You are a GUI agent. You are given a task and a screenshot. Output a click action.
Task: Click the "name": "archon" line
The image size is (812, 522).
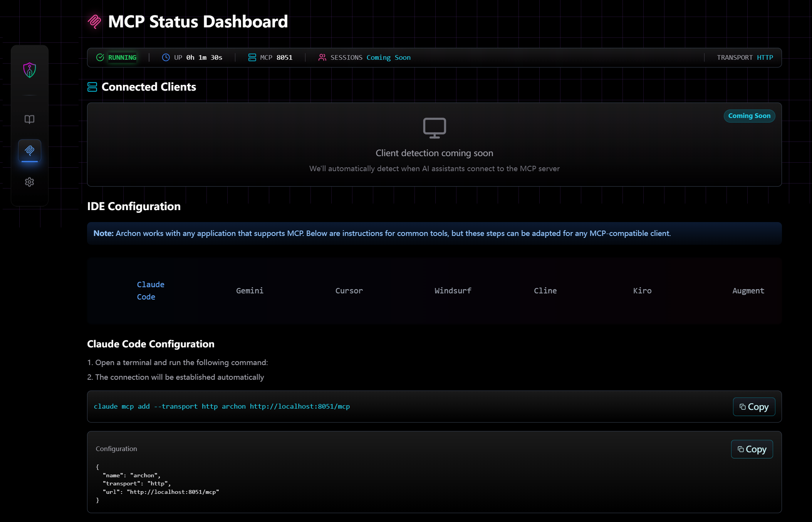[131, 475]
